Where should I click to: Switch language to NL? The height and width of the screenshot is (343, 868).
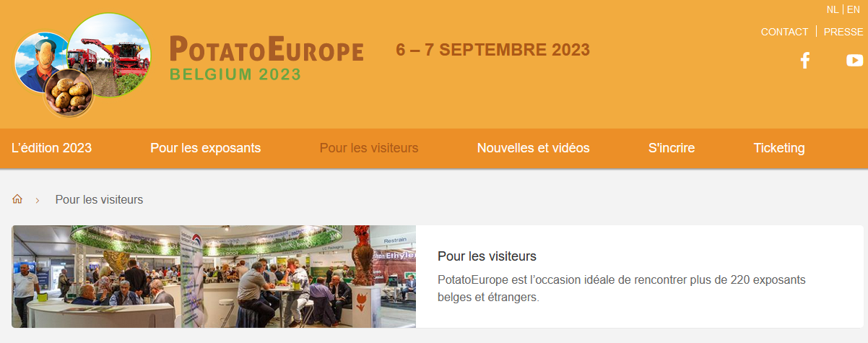833,10
